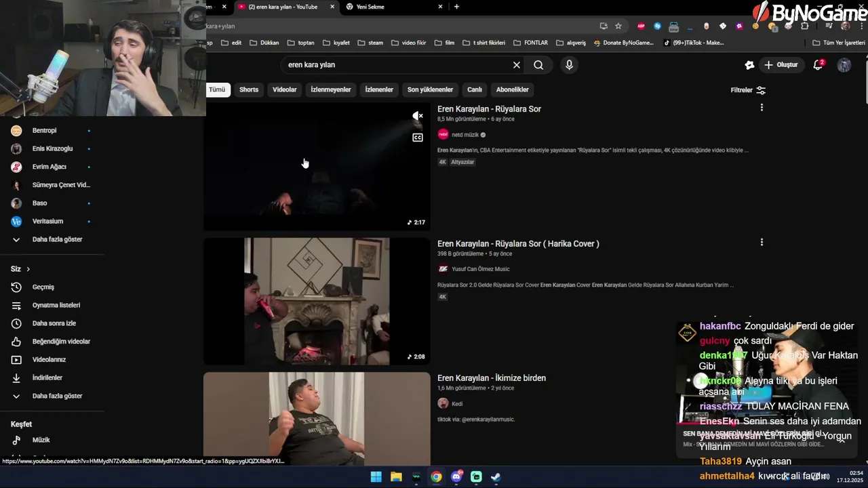
Task: Select the İzlenenler filter chip
Action: [x=379, y=89]
